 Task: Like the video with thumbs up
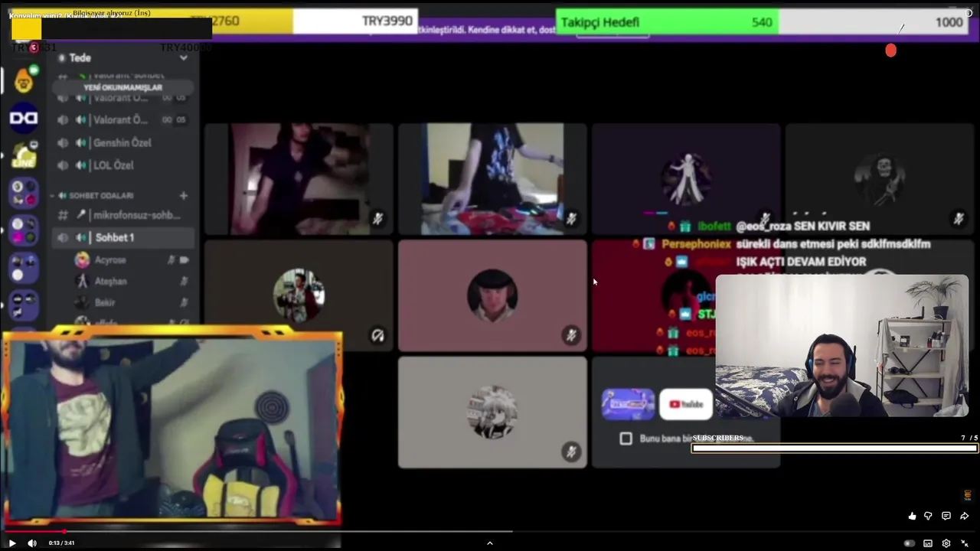click(x=912, y=517)
